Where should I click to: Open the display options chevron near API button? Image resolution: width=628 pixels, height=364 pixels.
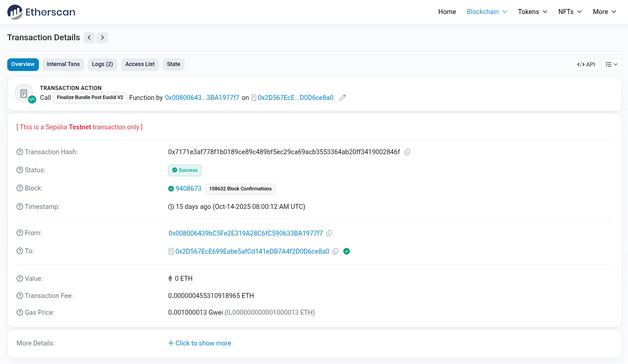coord(611,64)
